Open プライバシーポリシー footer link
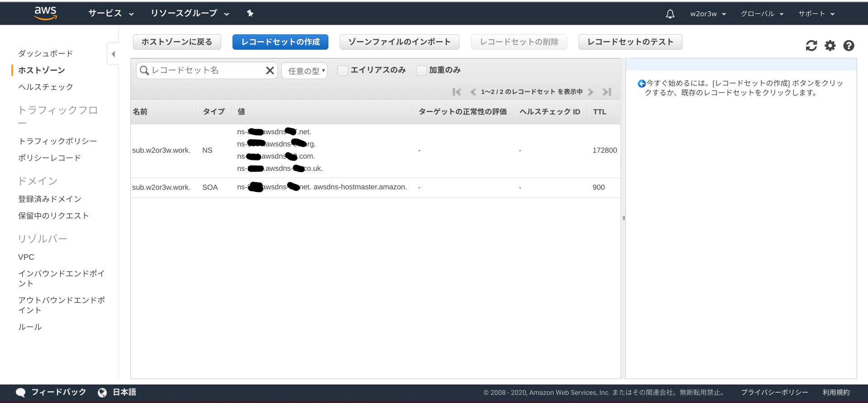 coord(774,393)
